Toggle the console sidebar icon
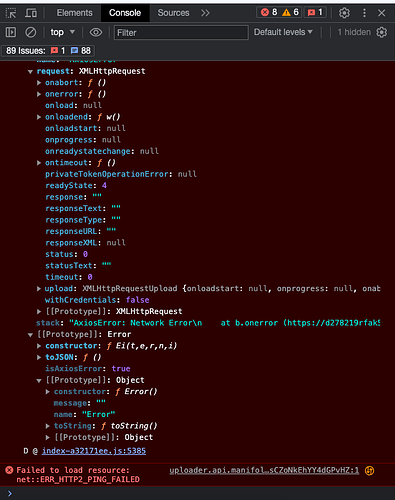The width and height of the screenshot is (395, 500). coord(11,32)
